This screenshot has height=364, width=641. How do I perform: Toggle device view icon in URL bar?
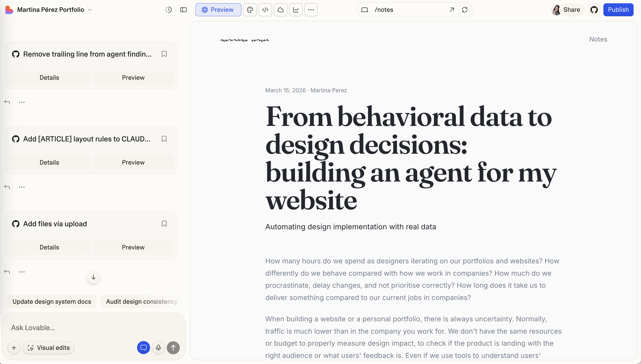[365, 10]
